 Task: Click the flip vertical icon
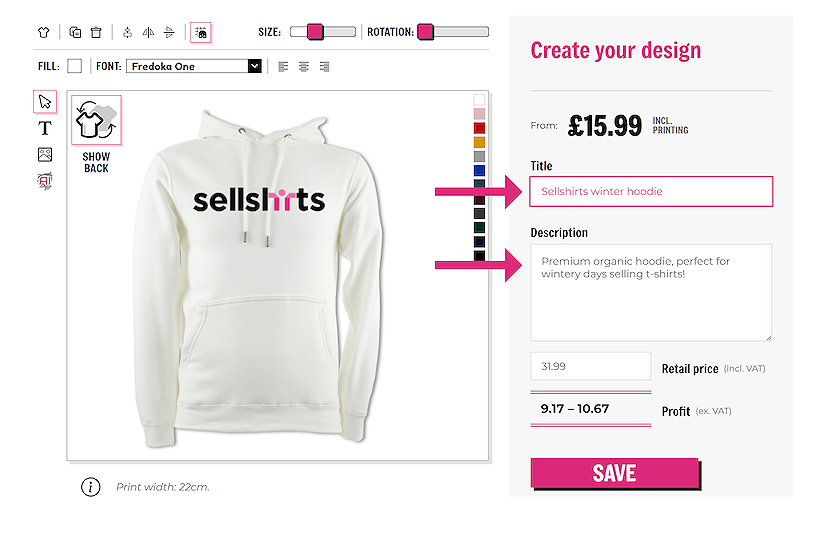170,32
